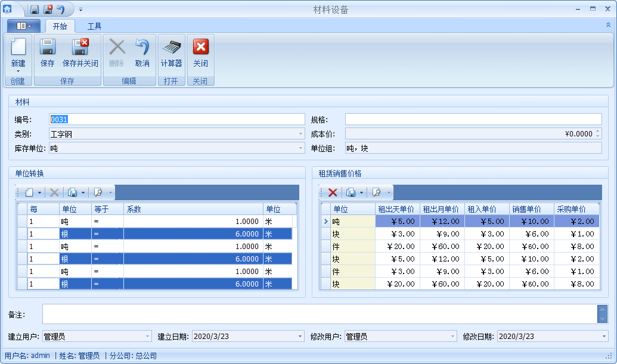
Task: Click the 备注 notes scrollbar
Action: (x=602, y=314)
